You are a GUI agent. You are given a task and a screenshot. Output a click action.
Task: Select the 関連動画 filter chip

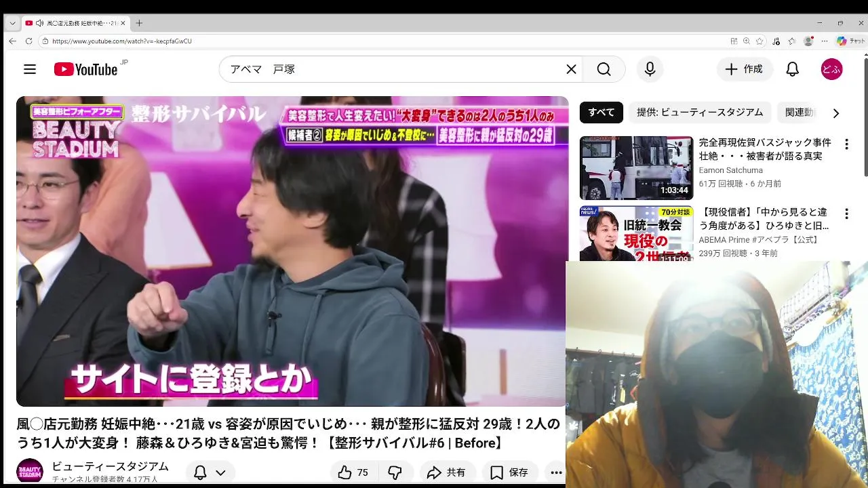pyautogui.click(x=800, y=113)
